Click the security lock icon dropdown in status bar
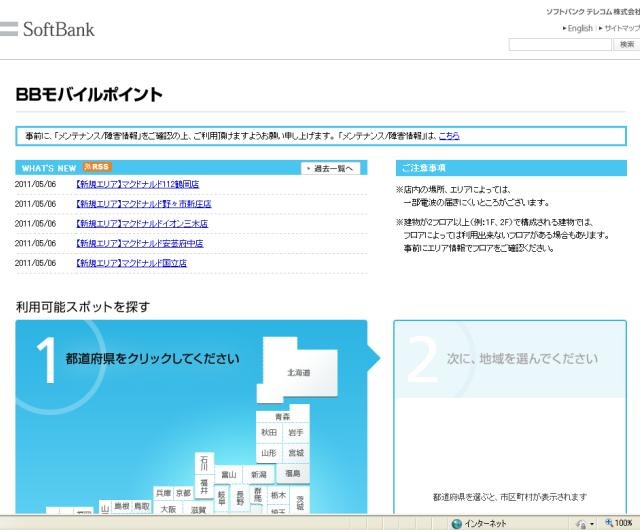This screenshot has height=530, width=640. coord(584,523)
